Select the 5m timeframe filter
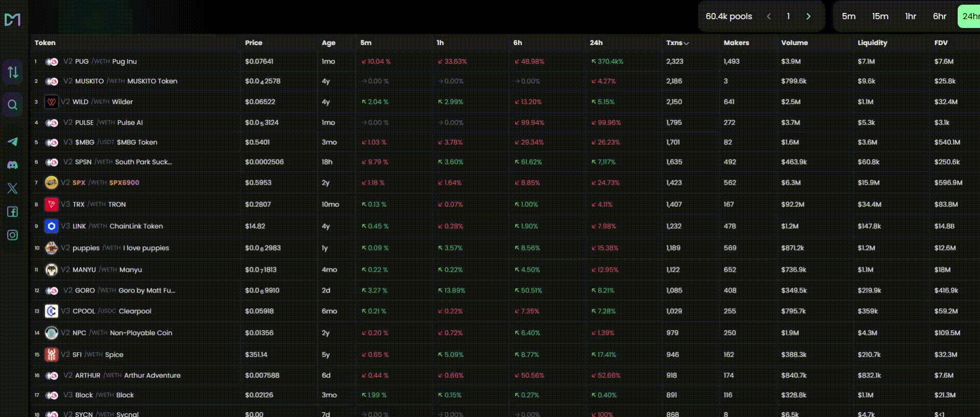980x417 pixels. tap(848, 16)
